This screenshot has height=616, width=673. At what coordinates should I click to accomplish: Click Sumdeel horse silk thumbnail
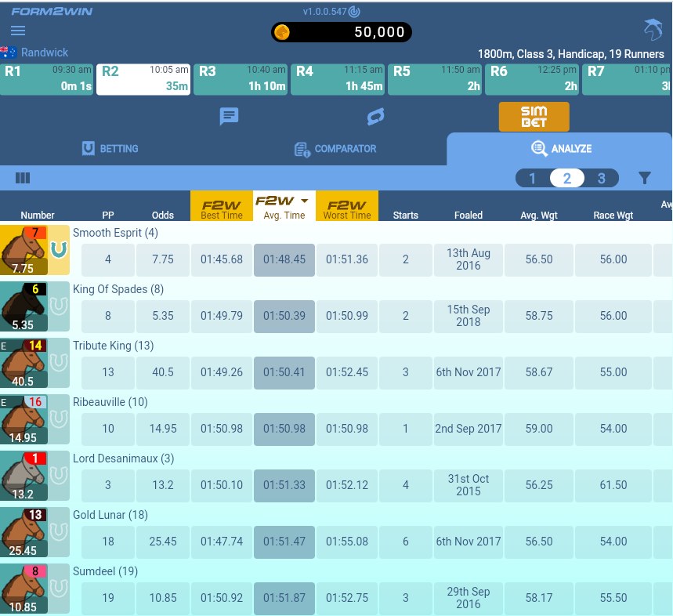(24, 589)
